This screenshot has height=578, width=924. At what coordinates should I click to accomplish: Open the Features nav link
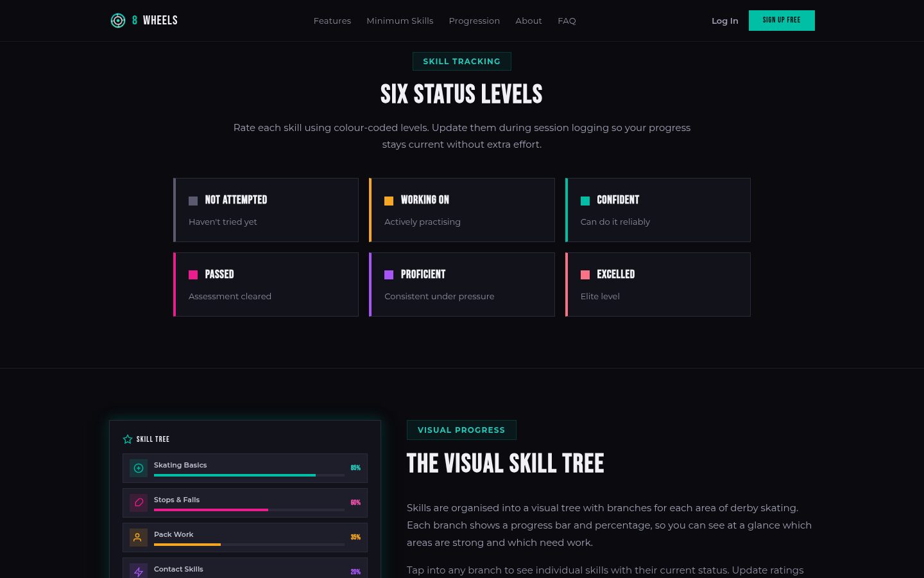coord(332,21)
